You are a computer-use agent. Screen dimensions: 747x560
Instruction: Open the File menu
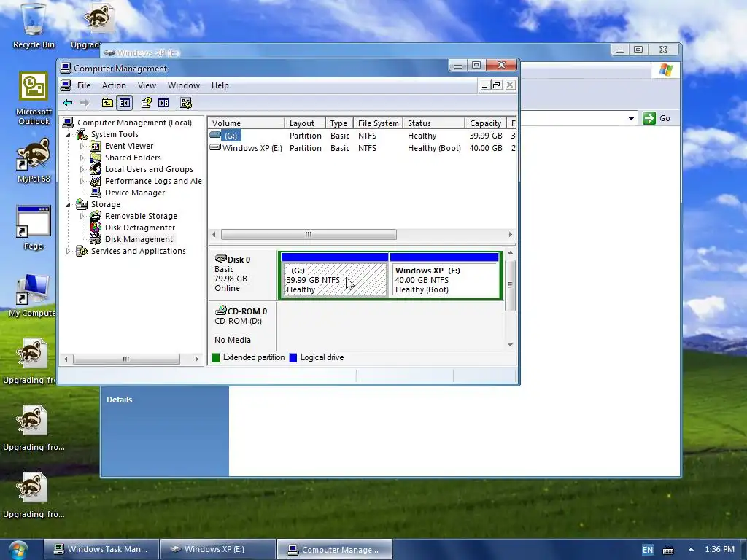tap(84, 85)
